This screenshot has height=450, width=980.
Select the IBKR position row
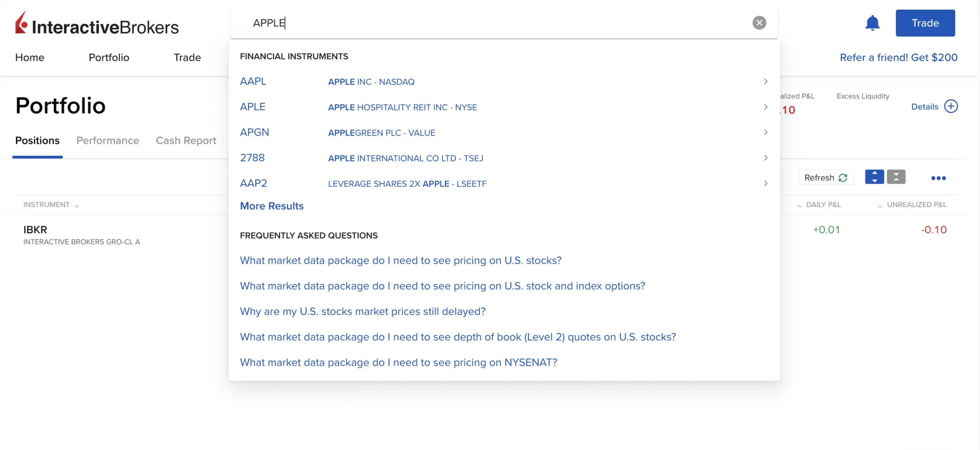[486, 235]
